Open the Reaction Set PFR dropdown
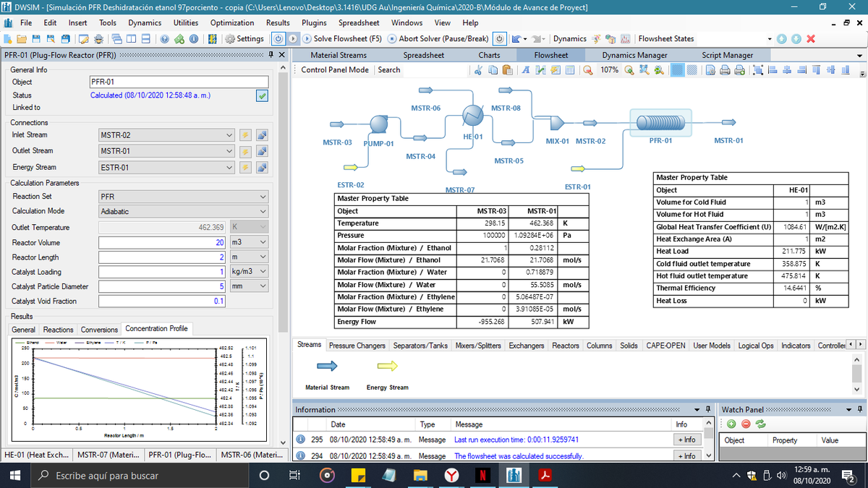 point(262,197)
